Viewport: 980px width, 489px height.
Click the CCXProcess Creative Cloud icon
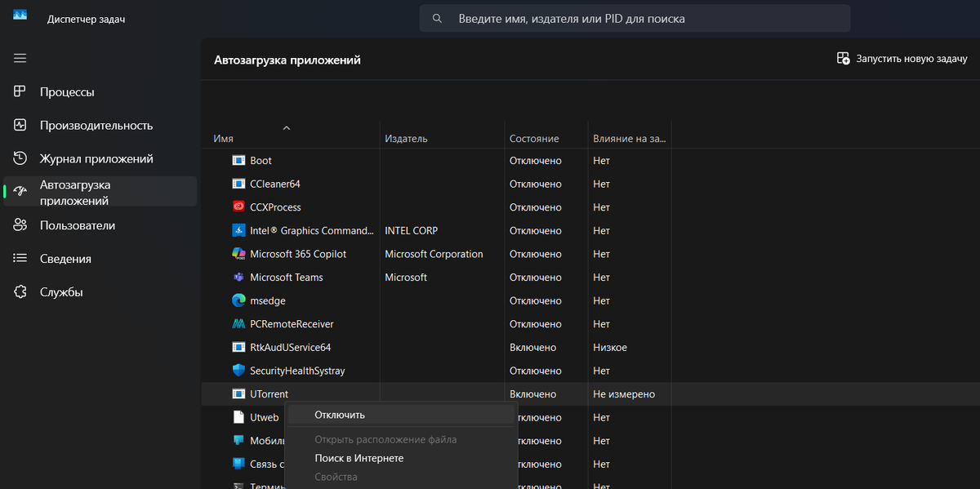point(238,207)
